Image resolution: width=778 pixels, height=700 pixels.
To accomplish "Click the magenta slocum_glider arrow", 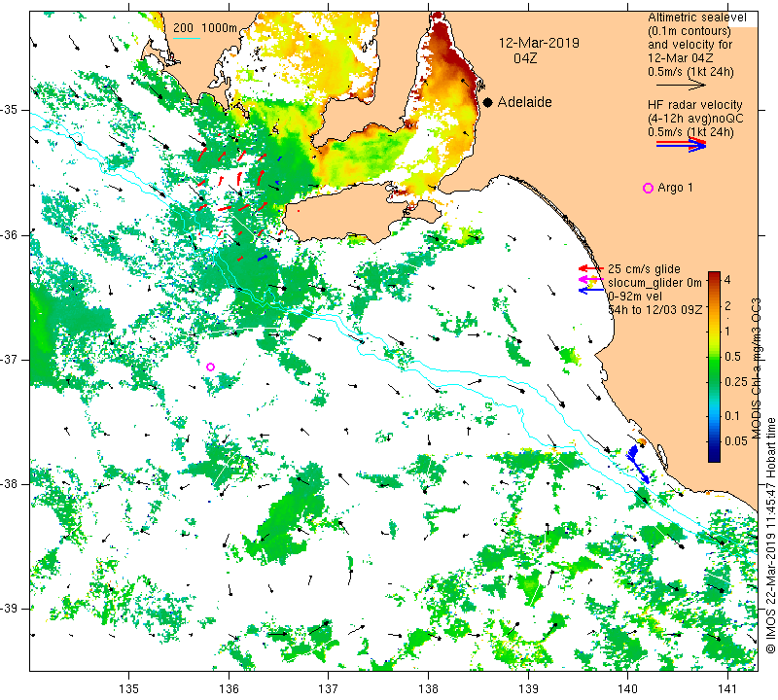I will click(591, 280).
